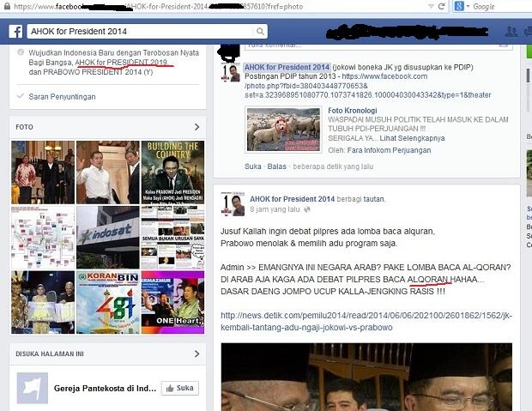The image size is (532, 411).
Task: Click the Saran Penyuntingan checkmark icon
Action: [21, 96]
